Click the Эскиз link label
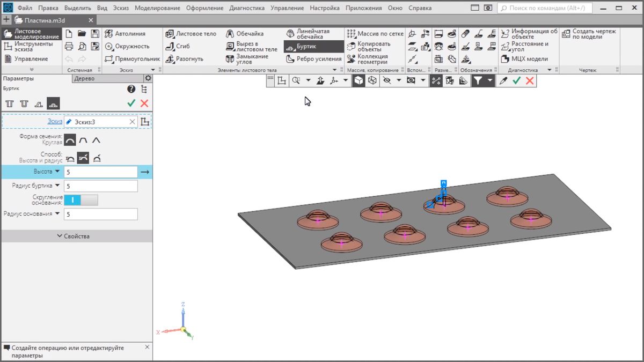Viewport: 644px width, 362px height. pos(55,122)
